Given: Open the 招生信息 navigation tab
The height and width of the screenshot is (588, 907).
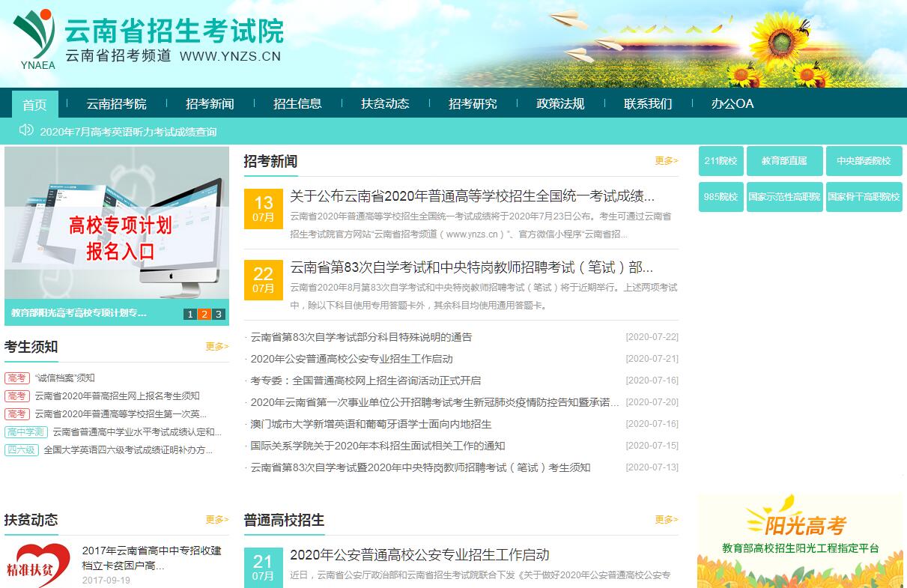Looking at the screenshot, I should 297,103.
